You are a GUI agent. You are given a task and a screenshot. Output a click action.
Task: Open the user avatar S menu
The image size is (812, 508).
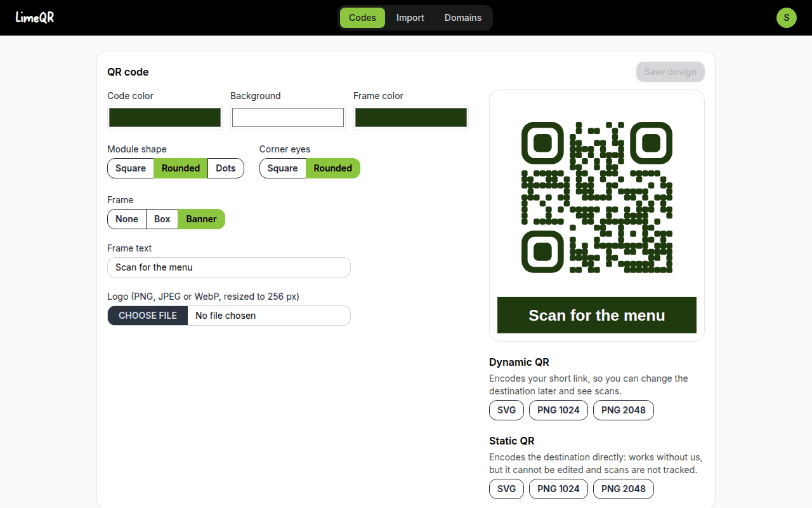787,18
